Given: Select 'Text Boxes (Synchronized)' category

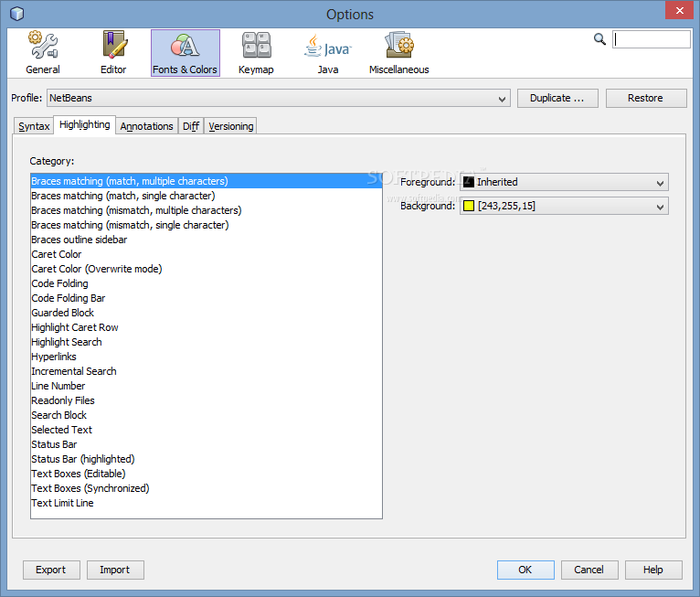Looking at the screenshot, I should click(x=207, y=488).
